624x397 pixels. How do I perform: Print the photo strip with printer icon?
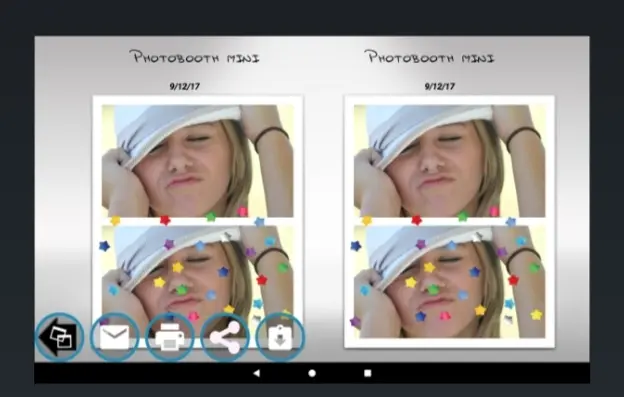[x=170, y=337]
